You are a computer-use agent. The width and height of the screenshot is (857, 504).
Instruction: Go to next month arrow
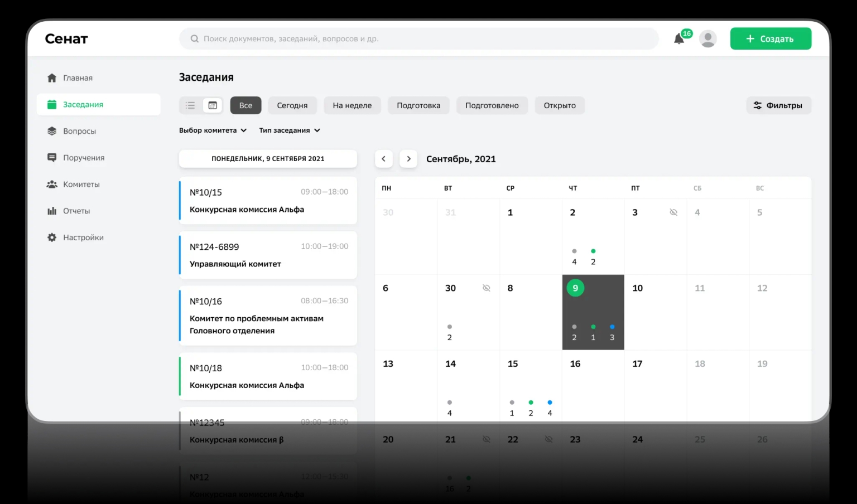[408, 159]
